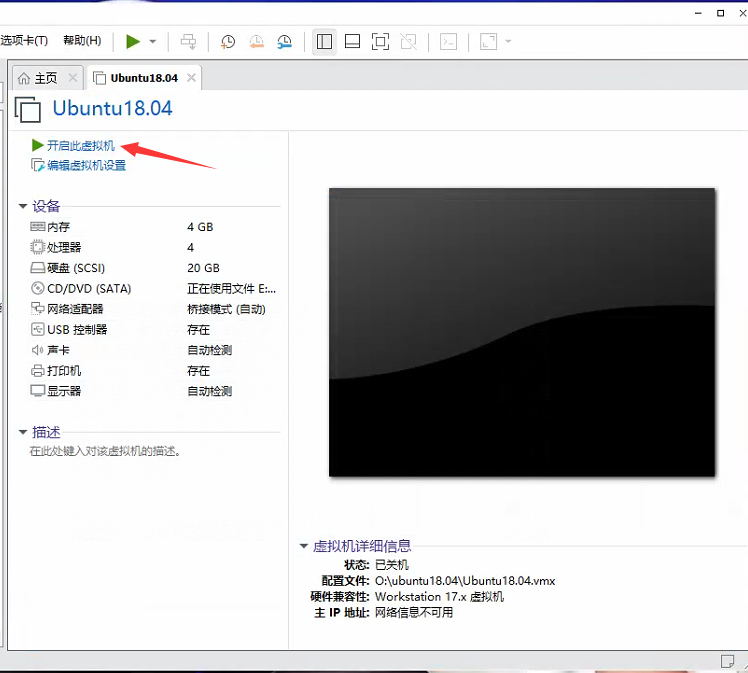748x673 pixels.
Task: Close the 主页 tab
Action: [x=73, y=78]
